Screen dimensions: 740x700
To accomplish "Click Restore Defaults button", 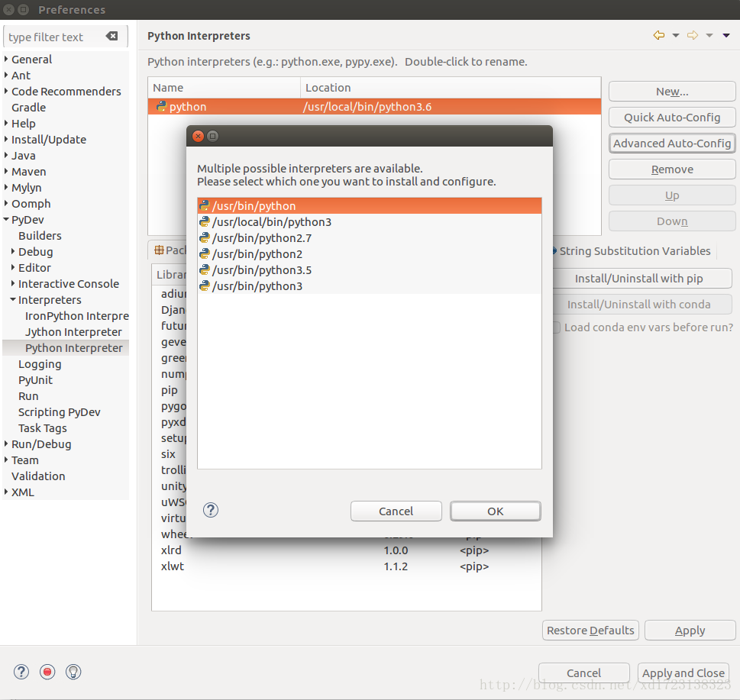I will [590, 631].
